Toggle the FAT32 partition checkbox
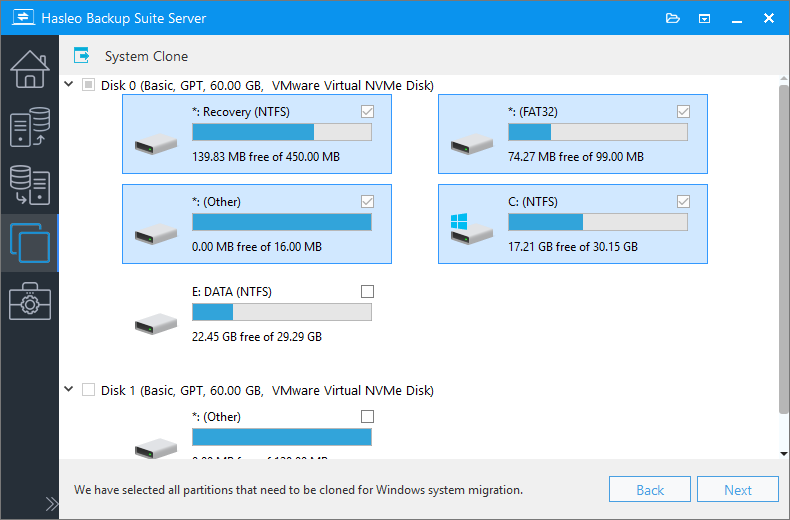The image size is (790, 520). [x=683, y=111]
